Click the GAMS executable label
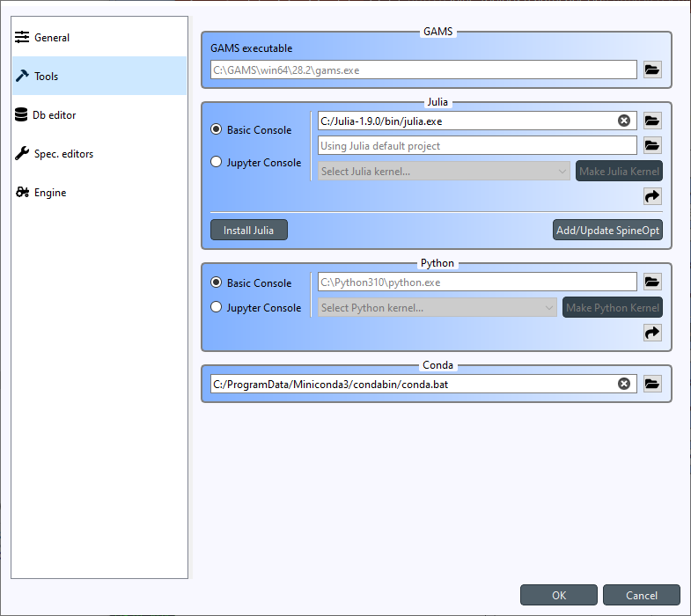Screen dimensions: 691x616 251,48
